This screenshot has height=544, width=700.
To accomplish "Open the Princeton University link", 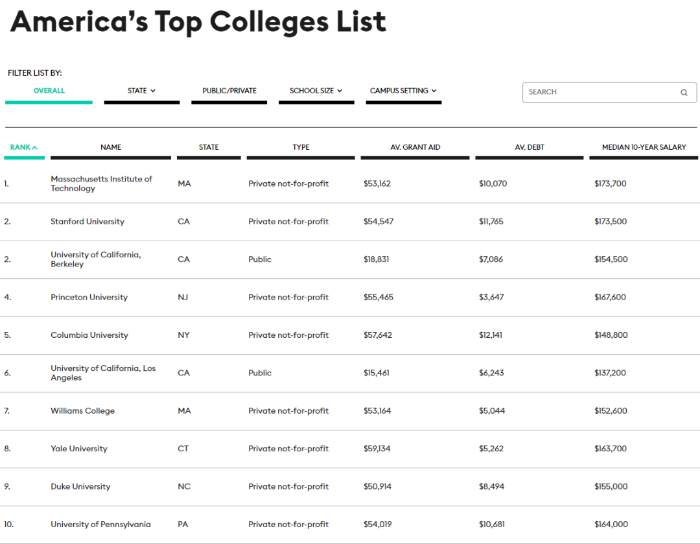I will pos(89,297).
